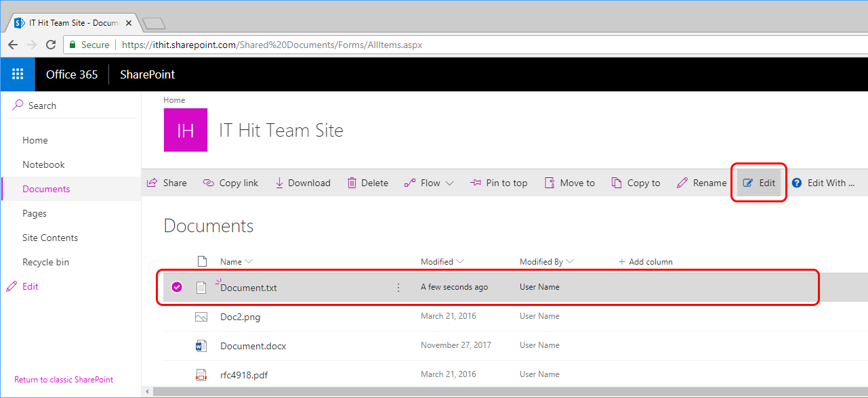This screenshot has width=868, height=398.
Task: Close the IT Hit Team Site tab
Action: tap(129, 22)
